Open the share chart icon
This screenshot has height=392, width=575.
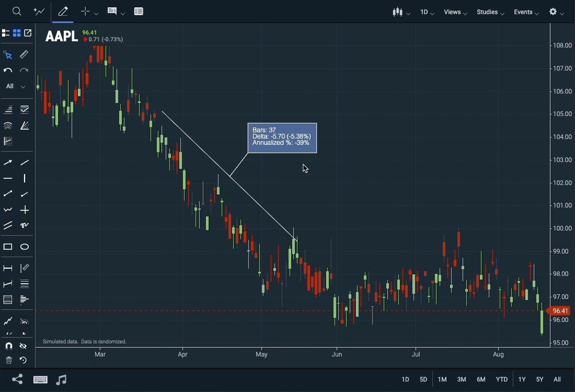click(17, 379)
